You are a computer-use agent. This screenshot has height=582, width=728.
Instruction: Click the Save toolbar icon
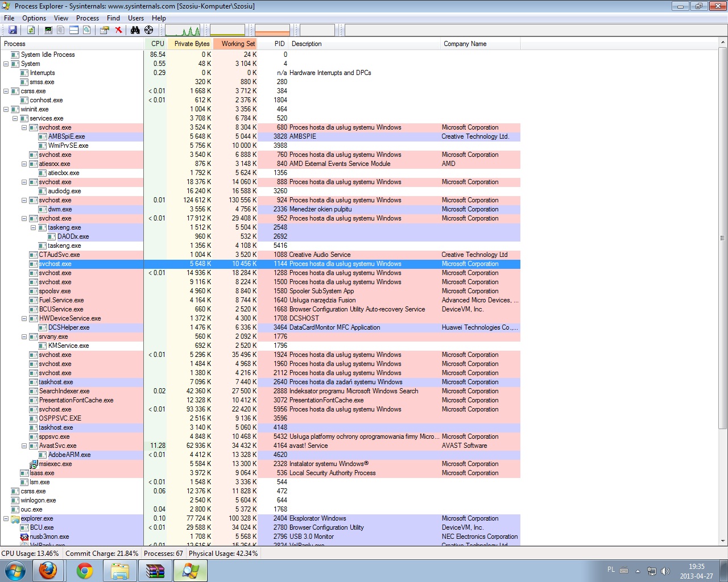13,30
